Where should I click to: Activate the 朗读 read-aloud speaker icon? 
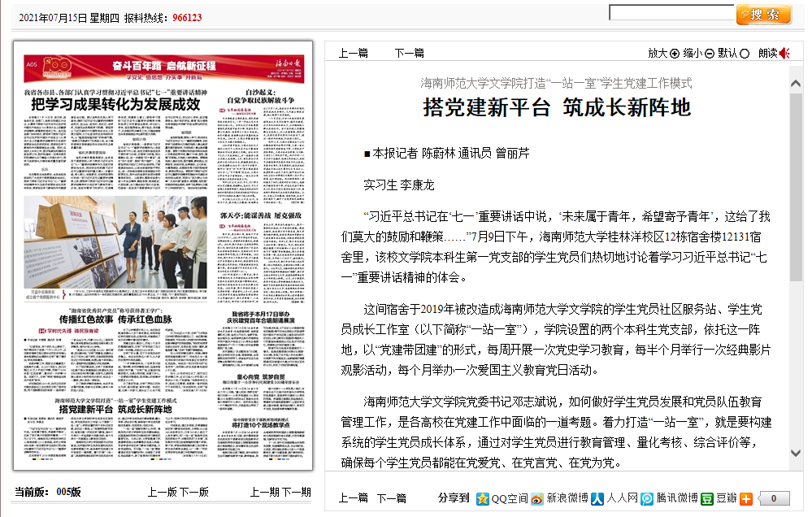[x=784, y=53]
